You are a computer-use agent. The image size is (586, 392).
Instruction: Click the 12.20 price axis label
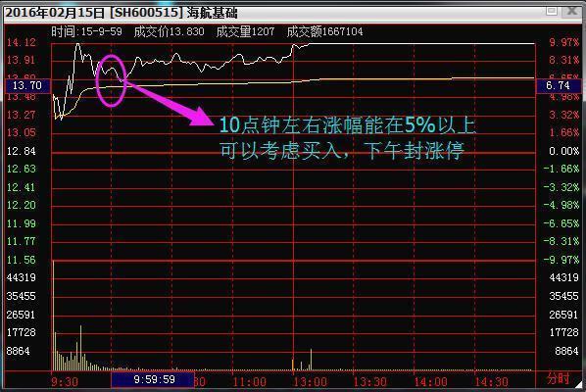pos(22,205)
